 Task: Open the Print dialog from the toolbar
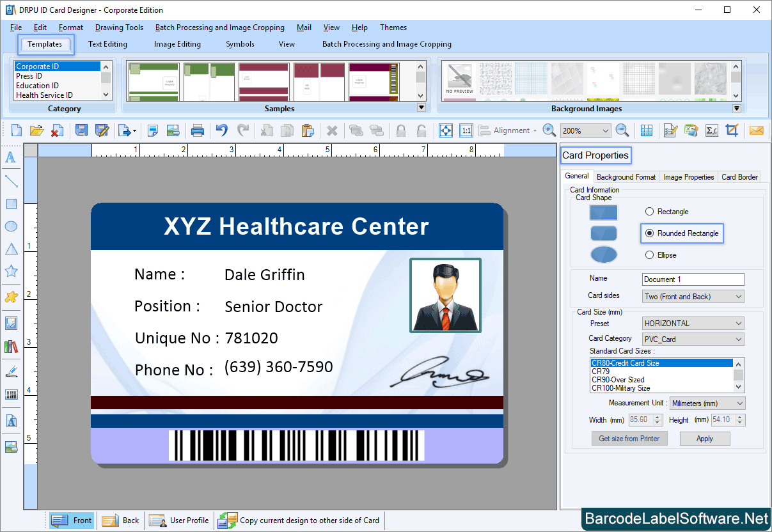point(197,130)
